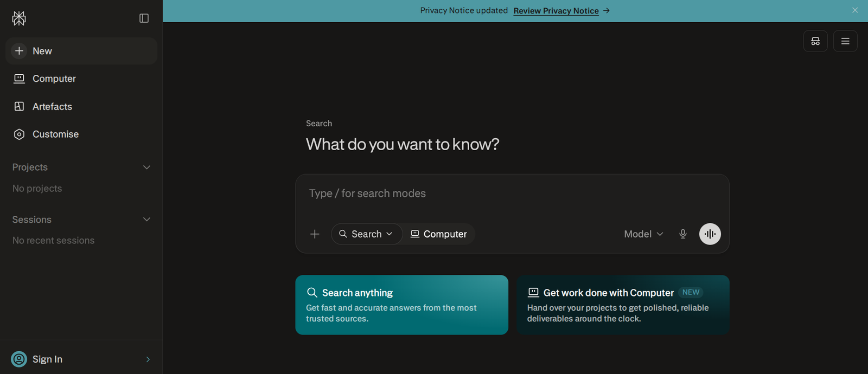Open the Search mode dropdown
The height and width of the screenshot is (374, 868).
[367, 234]
